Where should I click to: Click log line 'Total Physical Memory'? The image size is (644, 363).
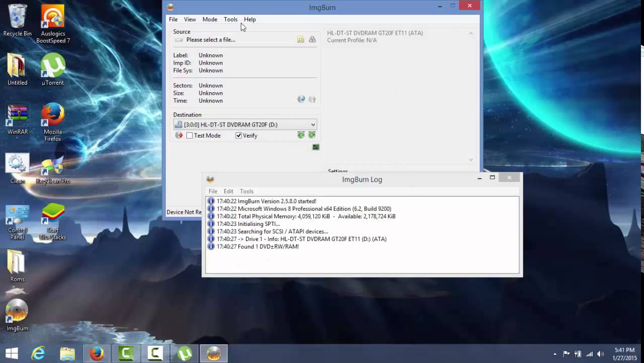pyautogui.click(x=306, y=216)
